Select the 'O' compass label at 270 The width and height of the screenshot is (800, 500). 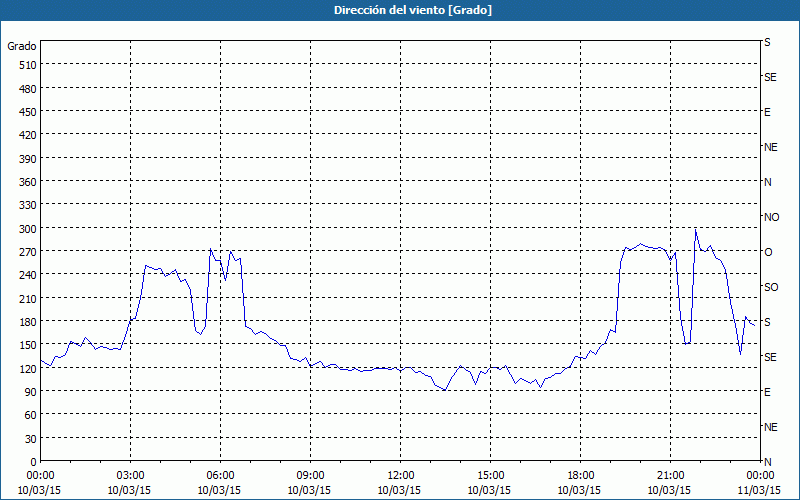tap(768, 252)
